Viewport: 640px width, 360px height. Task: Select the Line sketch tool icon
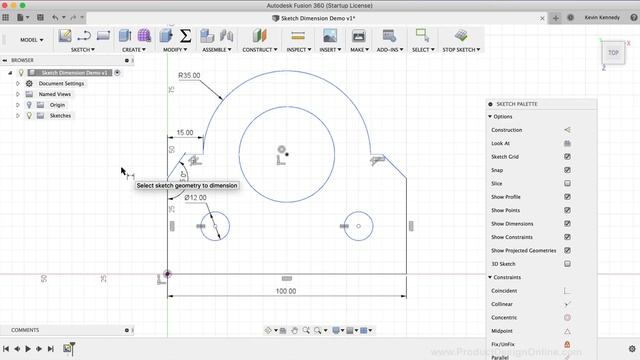(x=84, y=36)
